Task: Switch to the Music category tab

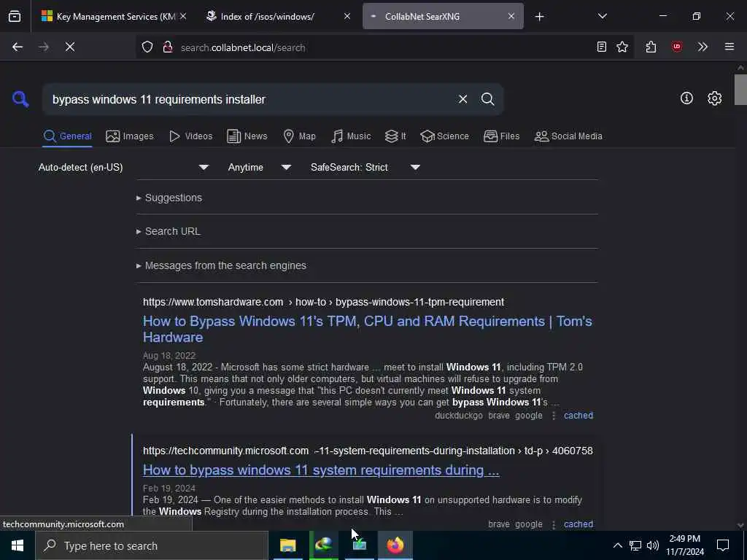Action: point(351,136)
